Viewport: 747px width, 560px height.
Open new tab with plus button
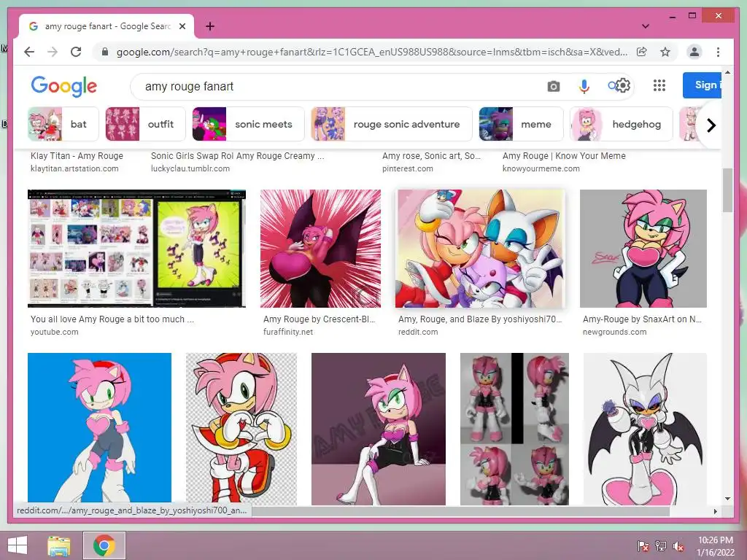pos(209,26)
